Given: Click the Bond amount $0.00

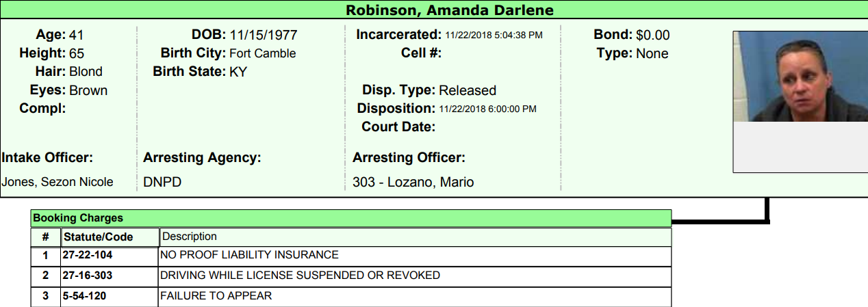Looking at the screenshot, I should tap(653, 36).
